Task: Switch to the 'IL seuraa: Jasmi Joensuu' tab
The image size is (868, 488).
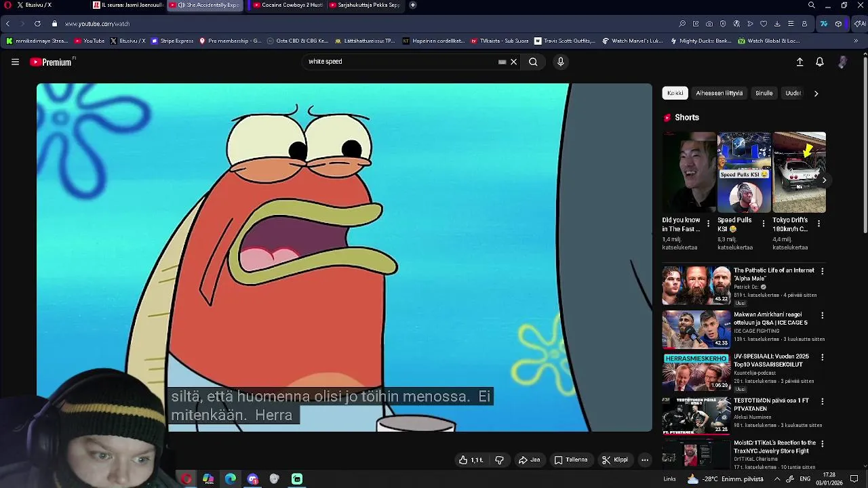Action: (127, 5)
